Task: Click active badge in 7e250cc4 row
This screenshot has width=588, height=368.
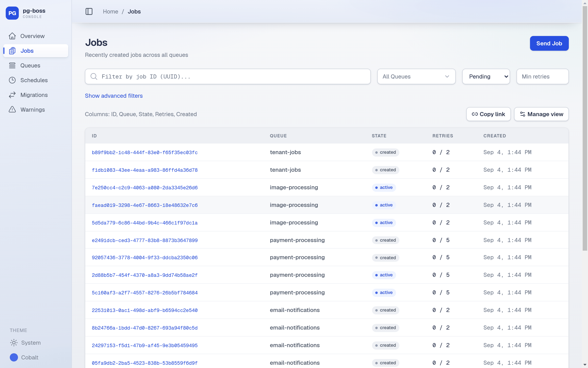Action: click(384, 187)
